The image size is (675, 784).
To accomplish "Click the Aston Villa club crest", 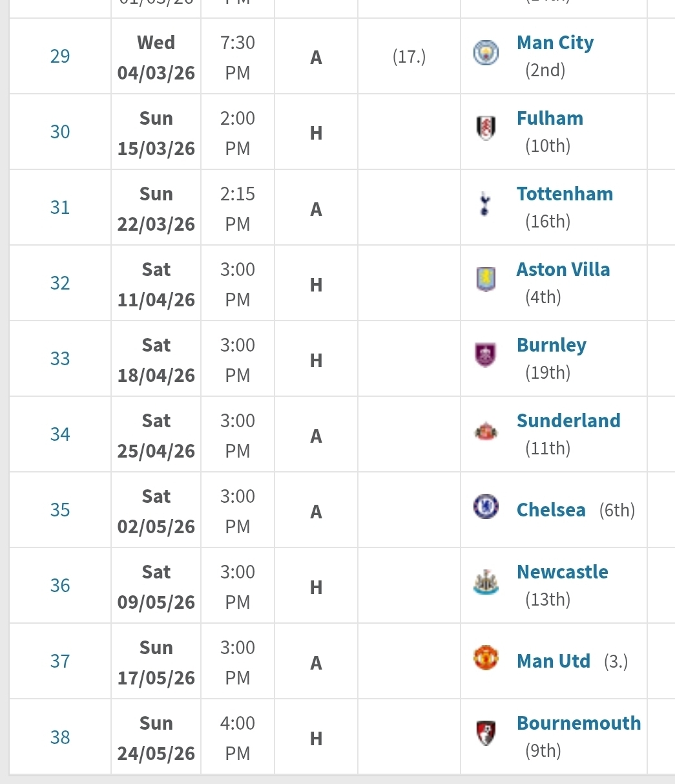I will coord(486,279).
